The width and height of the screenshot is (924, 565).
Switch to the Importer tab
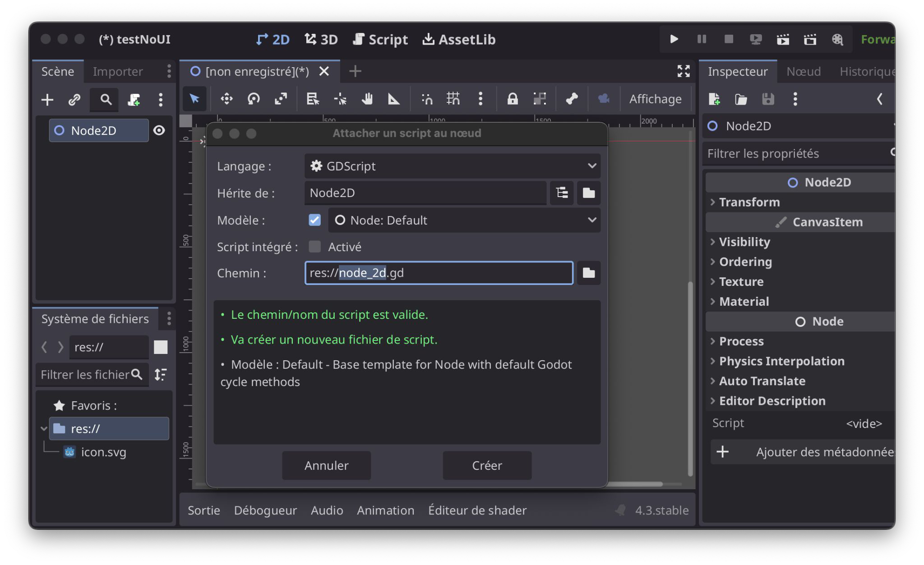[118, 71]
